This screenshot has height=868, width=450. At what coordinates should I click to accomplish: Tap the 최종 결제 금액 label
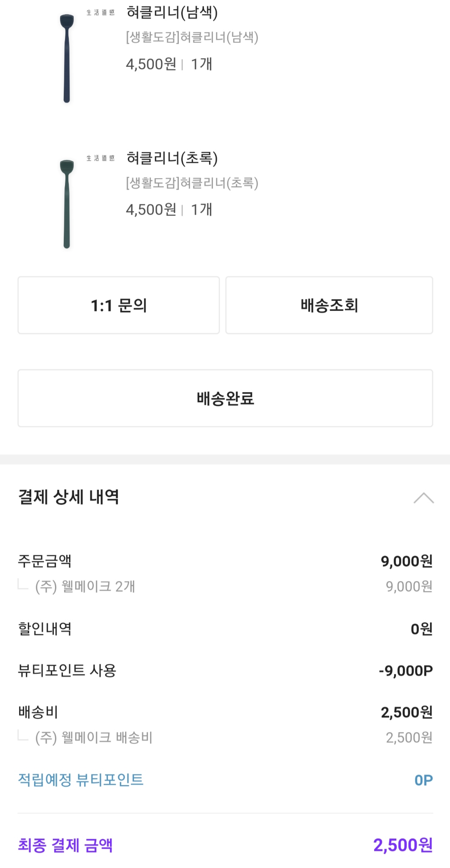click(x=65, y=845)
